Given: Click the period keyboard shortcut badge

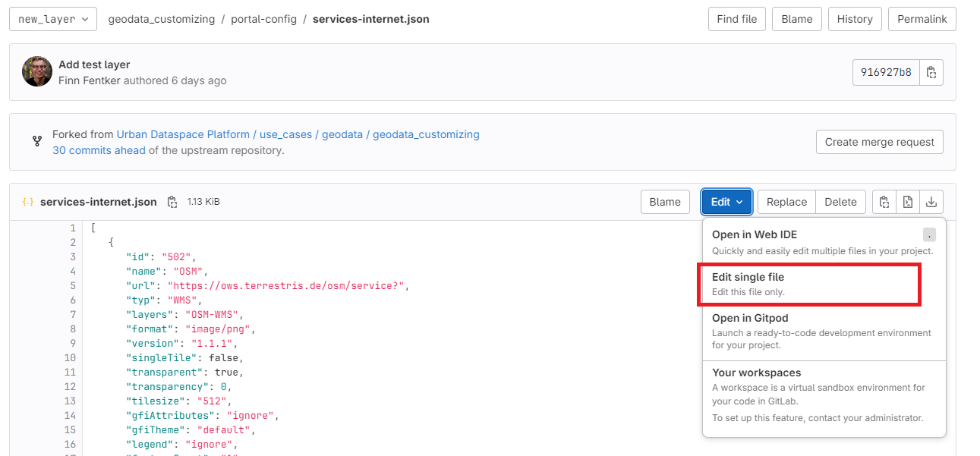Looking at the screenshot, I should pos(930,234).
